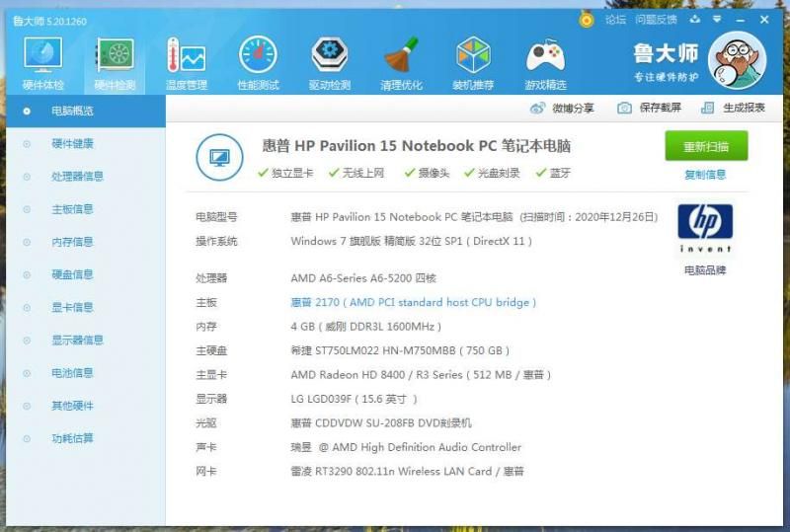Open the 硬件体检 hardware checkup icon
The width and height of the screenshot is (790, 532).
42,63
